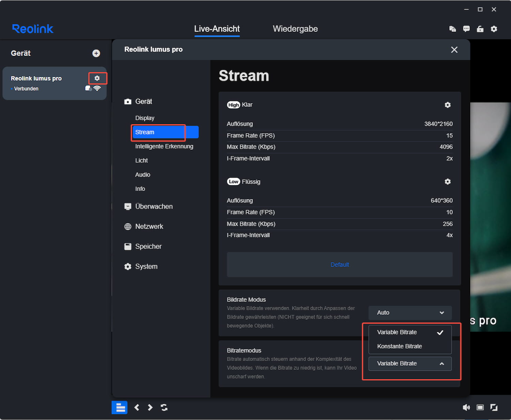Viewport: 511px width, 420px height.
Task: Click the refresh cycle icon in the bottom bar
Action: [164, 407]
